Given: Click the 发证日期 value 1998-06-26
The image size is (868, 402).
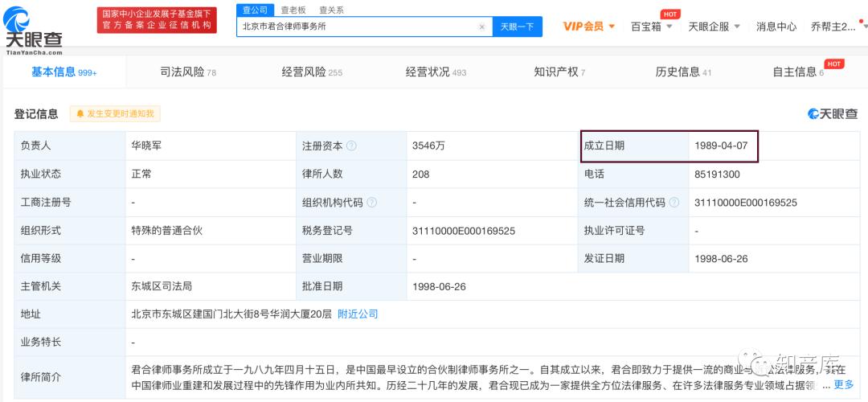Looking at the screenshot, I should tap(721, 259).
